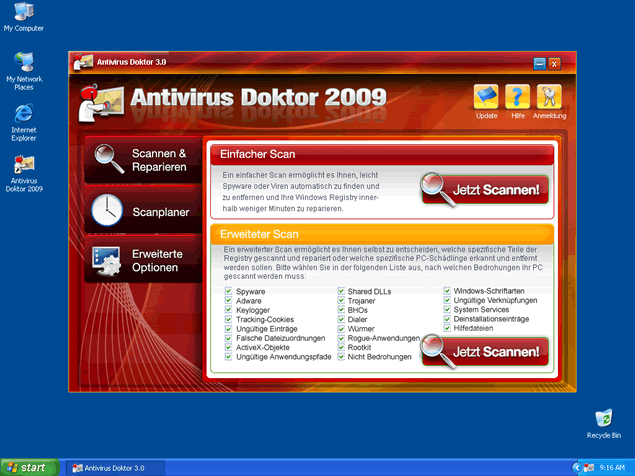Open the Windows Start menu

tap(28, 467)
